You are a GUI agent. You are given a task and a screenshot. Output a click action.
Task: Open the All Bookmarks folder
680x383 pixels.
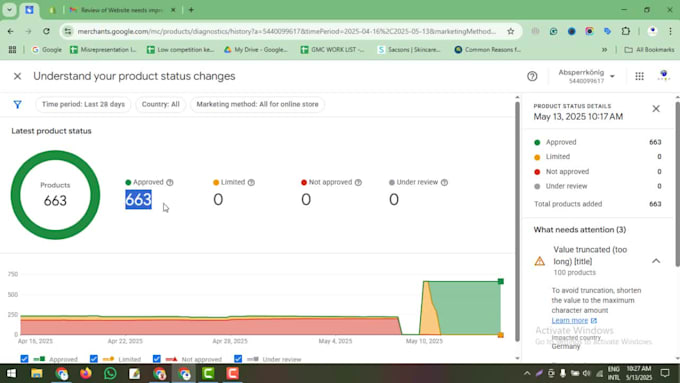tap(649, 50)
